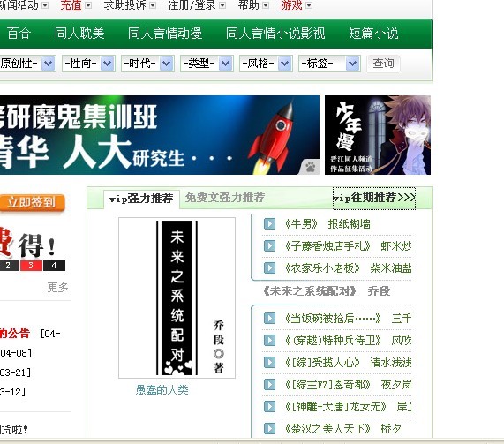Click the play icon beside 《(穿越)特种兵侍卫》

(269, 340)
